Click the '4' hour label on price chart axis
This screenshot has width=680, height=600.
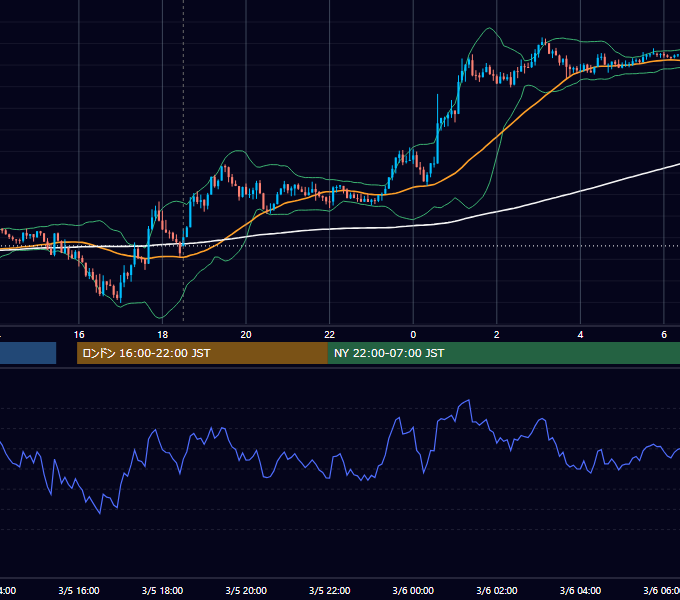580,335
